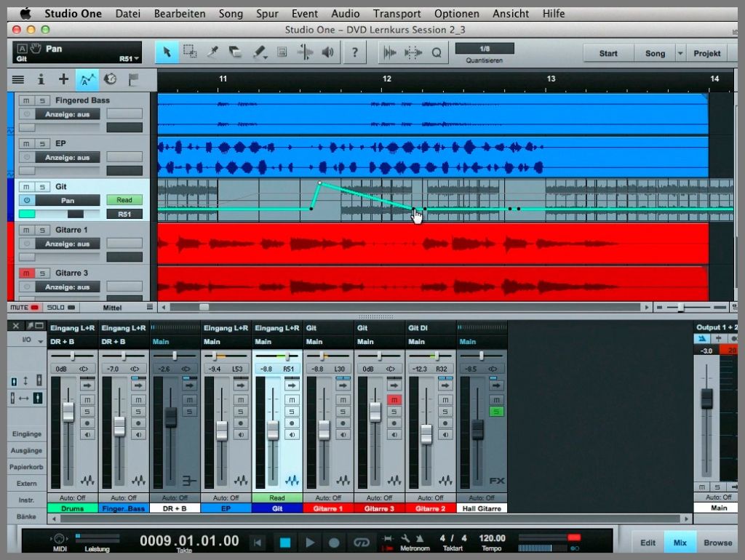Click the return to zero button
The image size is (745, 560).
257,542
